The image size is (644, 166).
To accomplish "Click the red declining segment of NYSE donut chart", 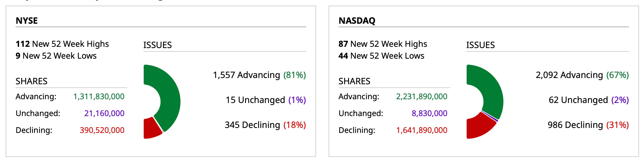I will 151,129.
